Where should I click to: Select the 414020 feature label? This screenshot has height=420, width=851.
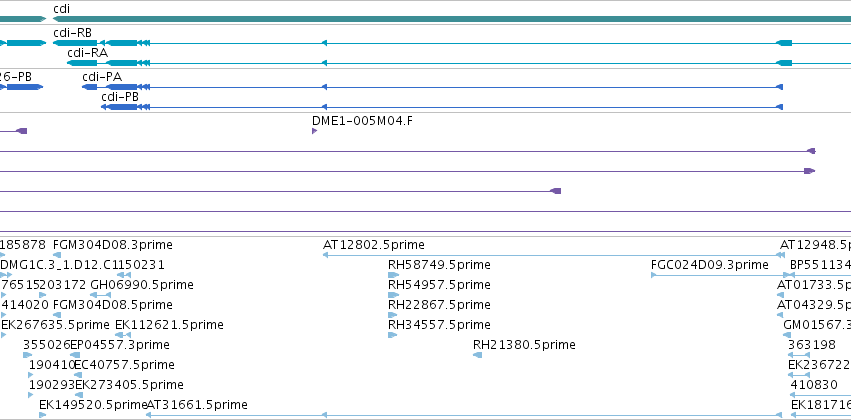pos(26,305)
